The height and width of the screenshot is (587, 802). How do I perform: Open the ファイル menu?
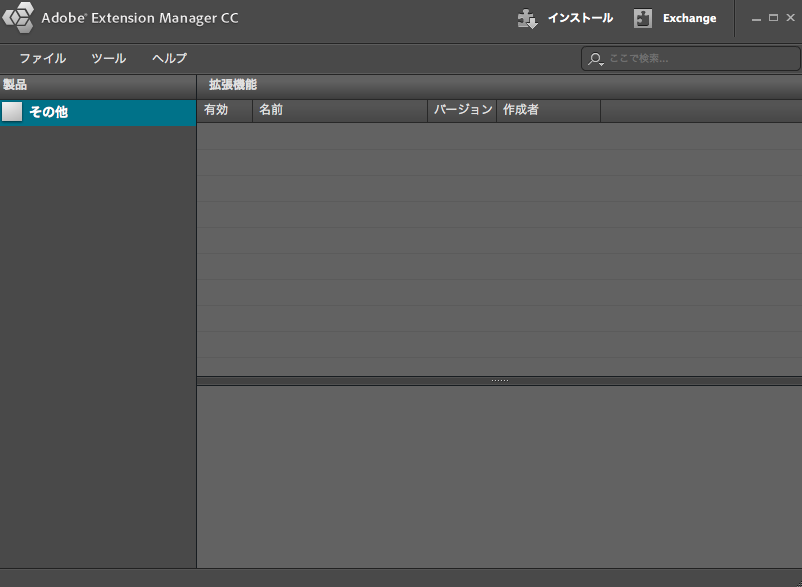(42, 58)
